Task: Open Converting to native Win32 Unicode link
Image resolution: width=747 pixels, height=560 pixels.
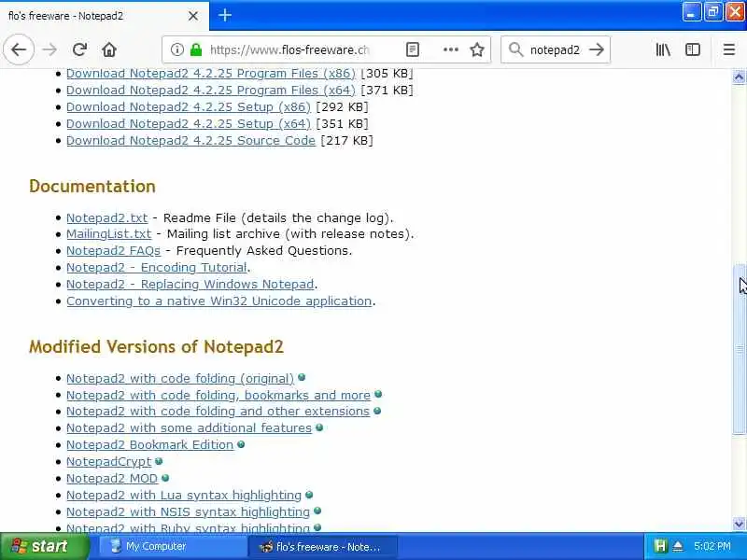Action: click(219, 301)
